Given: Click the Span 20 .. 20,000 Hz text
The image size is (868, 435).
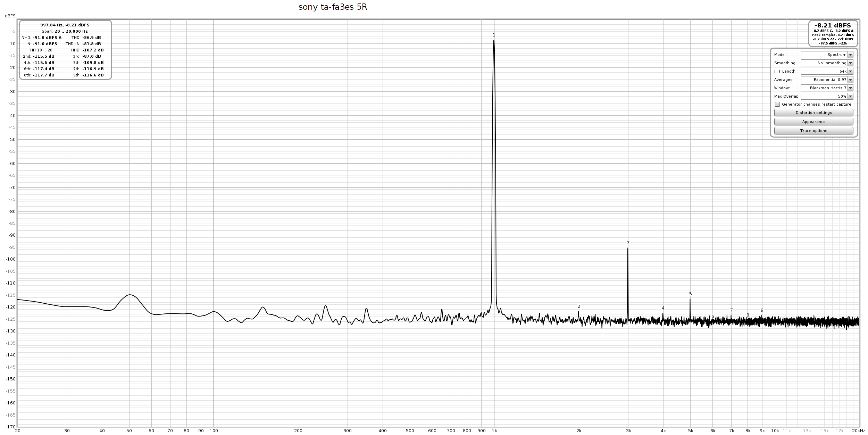Looking at the screenshot, I should tap(65, 31).
